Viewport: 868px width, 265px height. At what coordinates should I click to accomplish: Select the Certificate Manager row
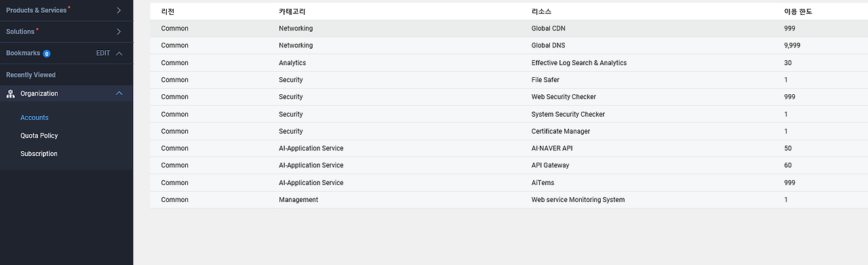coord(509,131)
